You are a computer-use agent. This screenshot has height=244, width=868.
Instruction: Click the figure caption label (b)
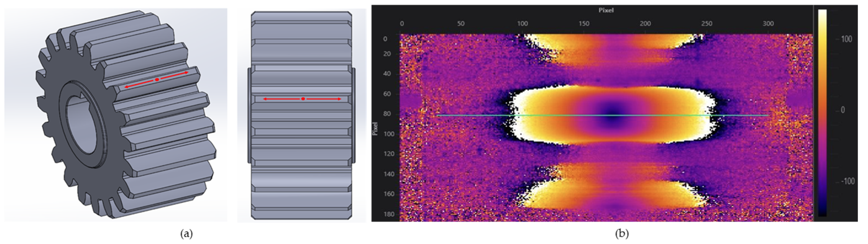pos(622,233)
